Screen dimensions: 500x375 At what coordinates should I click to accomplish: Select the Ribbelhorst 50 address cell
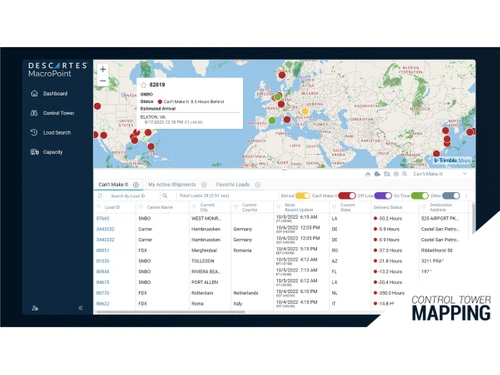click(x=437, y=250)
